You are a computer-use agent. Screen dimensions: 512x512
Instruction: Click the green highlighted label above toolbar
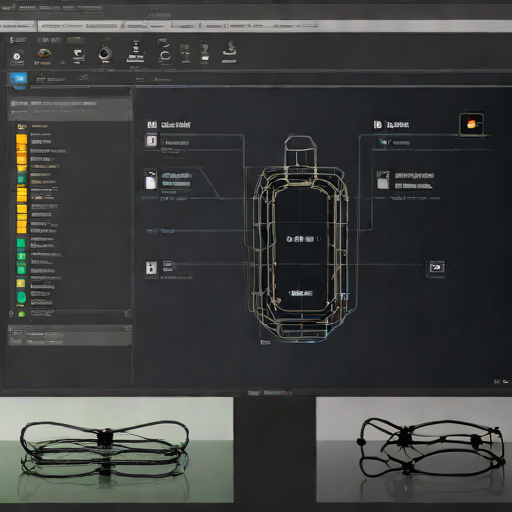coord(76,41)
